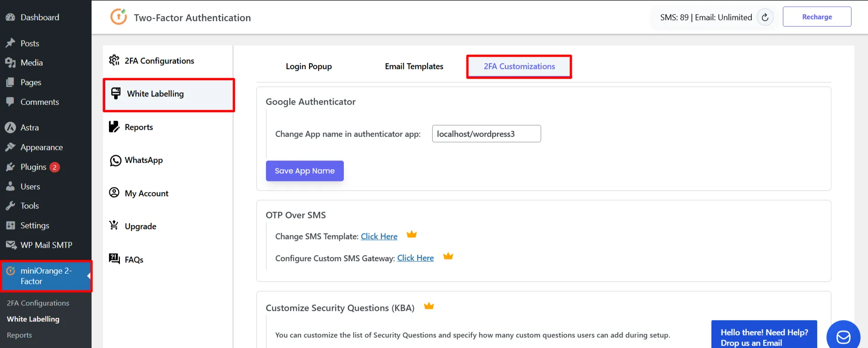Click the Tools wrench icon
The height and width of the screenshot is (348, 868).
pos(10,206)
